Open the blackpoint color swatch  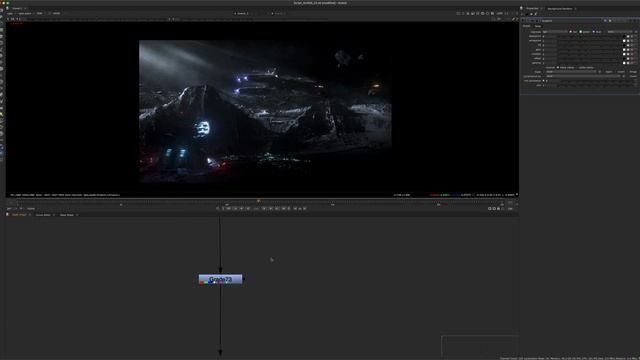pyautogui.click(x=624, y=36)
